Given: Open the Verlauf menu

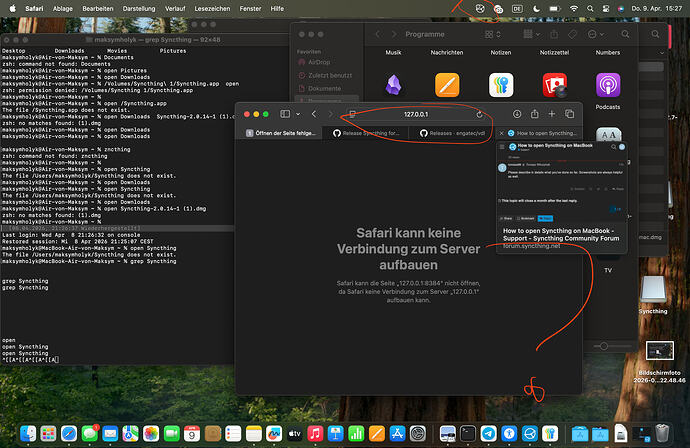Looking at the screenshot, I should 175,8.
